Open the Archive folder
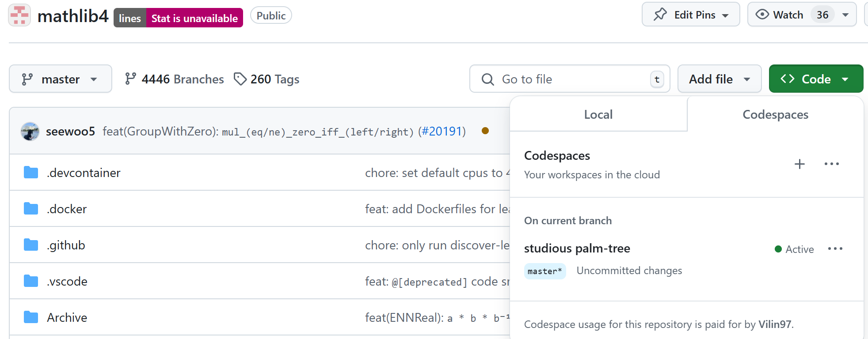The width and height of the screenshot is (868, 339). (67, 317)
